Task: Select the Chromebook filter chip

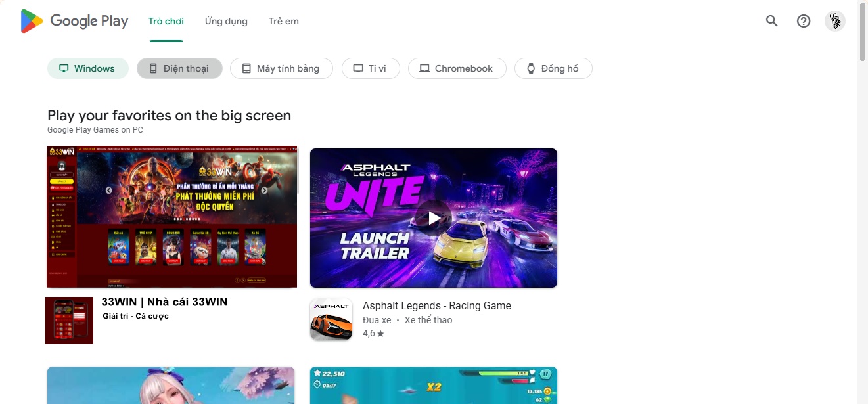Action: (457, 68)
